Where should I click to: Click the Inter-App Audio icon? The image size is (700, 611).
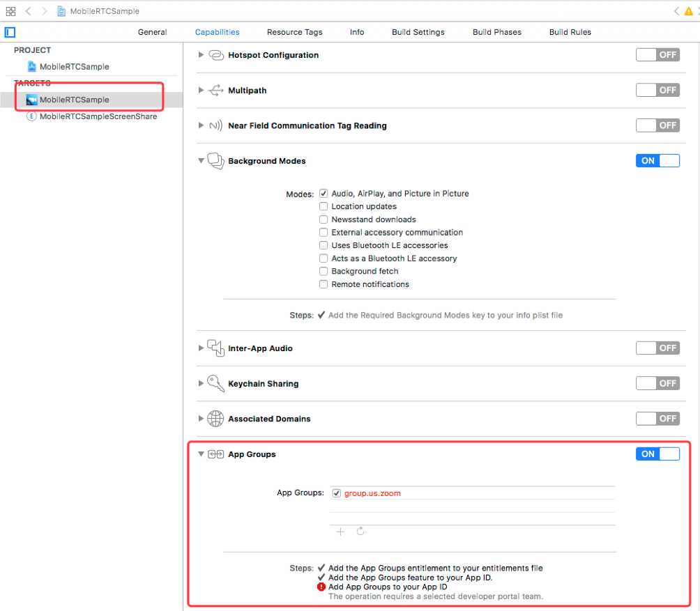pos(216,348)
